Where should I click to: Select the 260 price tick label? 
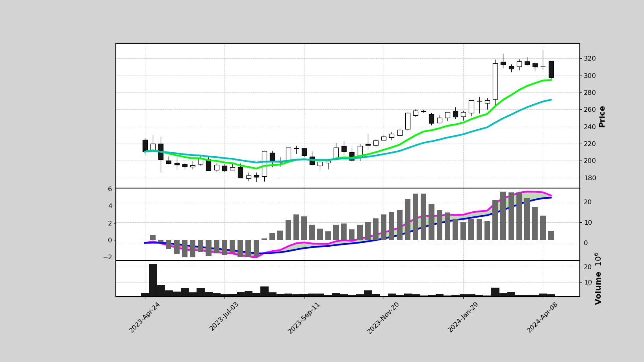590,110
